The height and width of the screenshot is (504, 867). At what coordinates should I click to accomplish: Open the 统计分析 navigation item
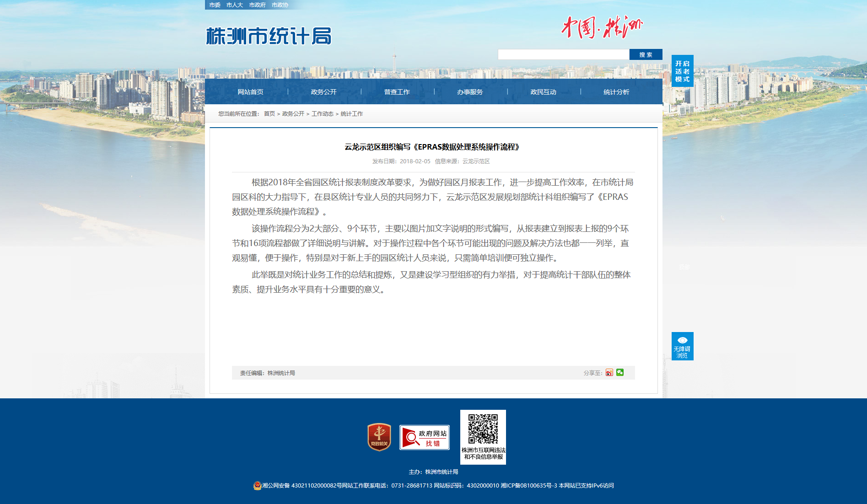pos(616,92)
